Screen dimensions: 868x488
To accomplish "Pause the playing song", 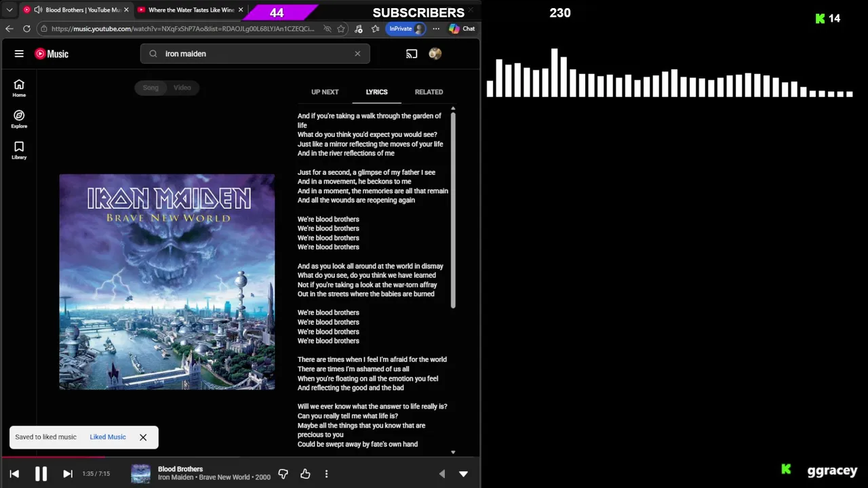I will point(41,474).
